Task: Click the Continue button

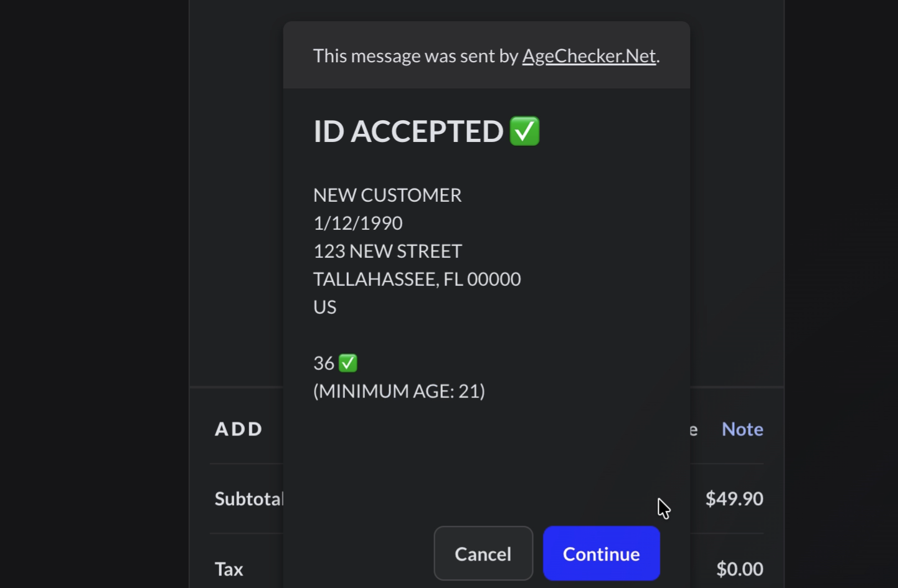Action: point(602,554)
